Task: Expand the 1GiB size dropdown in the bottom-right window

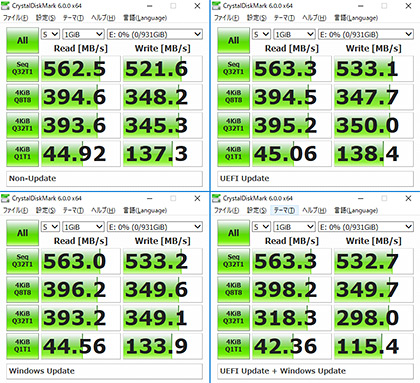Action: pyautogui.click(x=294, y=227)
